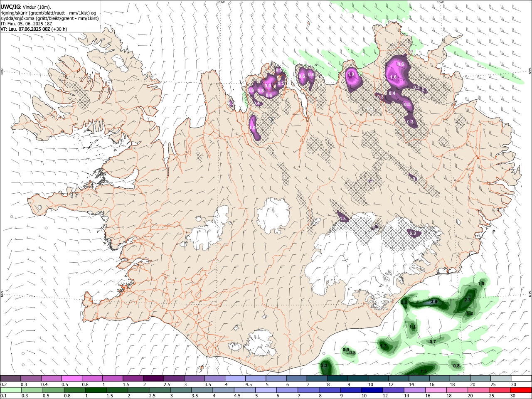Click the 1.2 rain value in the southeast
This screenshot has height=399, width=532.
click(470, 313)
